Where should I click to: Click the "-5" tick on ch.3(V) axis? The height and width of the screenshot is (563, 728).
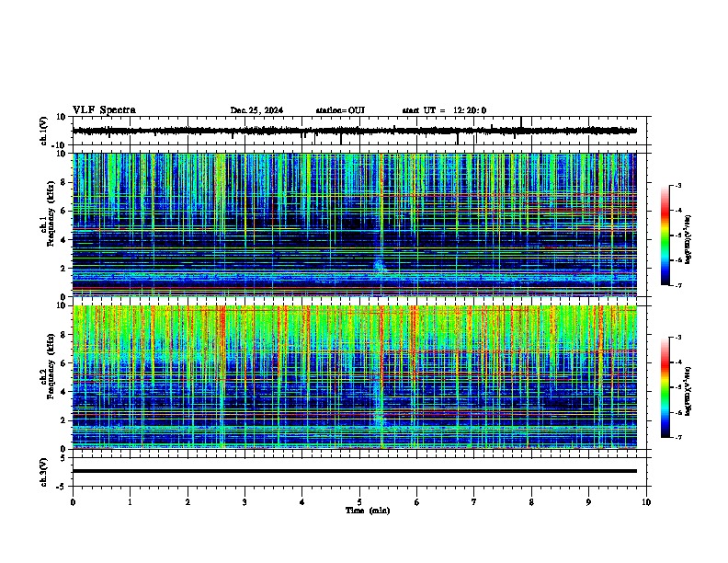62,487
